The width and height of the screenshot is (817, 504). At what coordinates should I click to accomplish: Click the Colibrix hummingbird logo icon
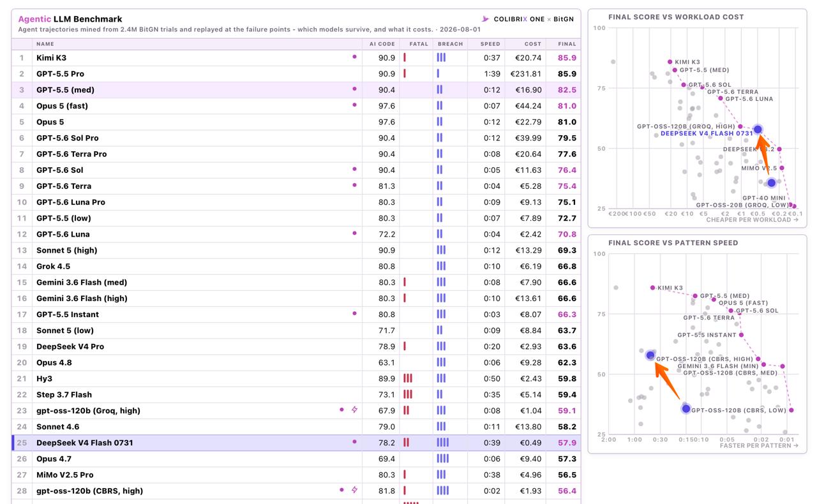pyautogui.click(x=485, y=19)
